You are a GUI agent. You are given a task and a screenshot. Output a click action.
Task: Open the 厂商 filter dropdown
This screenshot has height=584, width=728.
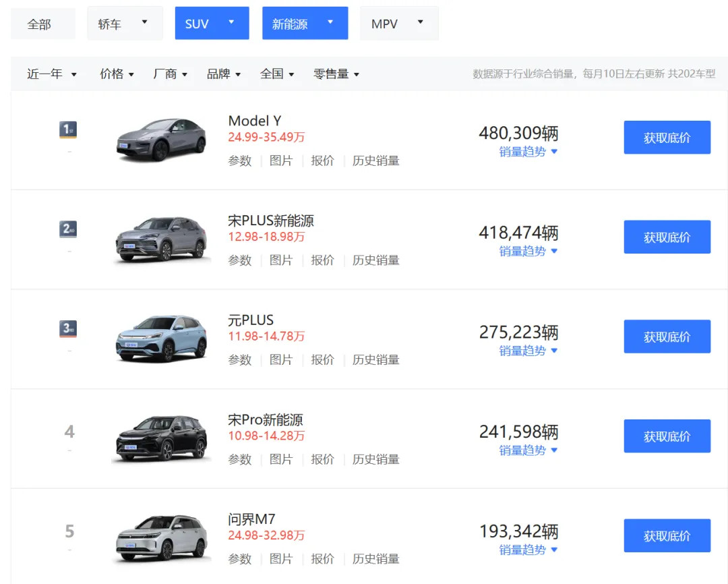click(171, 74)
